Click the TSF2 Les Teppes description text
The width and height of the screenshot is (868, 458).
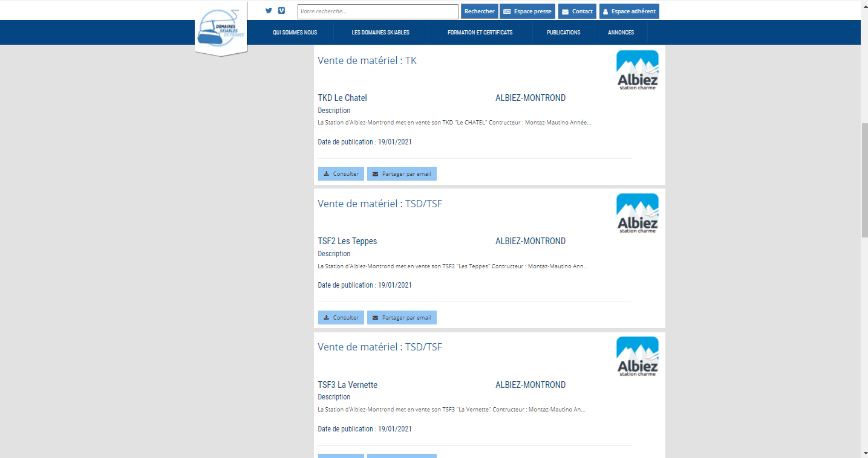click(x=452, y=266)
